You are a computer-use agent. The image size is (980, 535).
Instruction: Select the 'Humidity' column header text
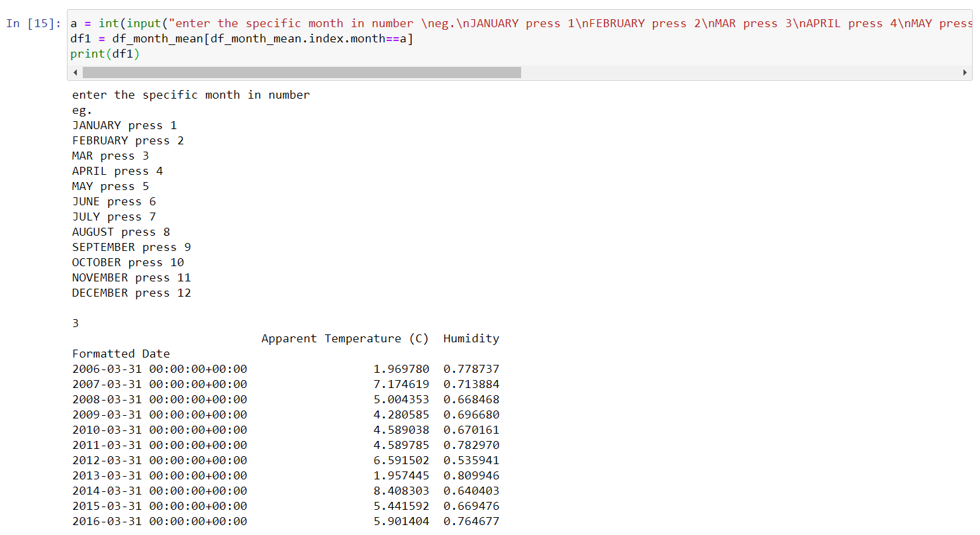click(471, 338)
